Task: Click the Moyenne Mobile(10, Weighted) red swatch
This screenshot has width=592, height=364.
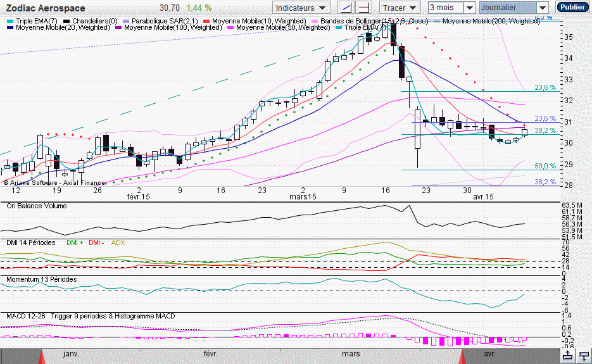Action: pos(206,21)
